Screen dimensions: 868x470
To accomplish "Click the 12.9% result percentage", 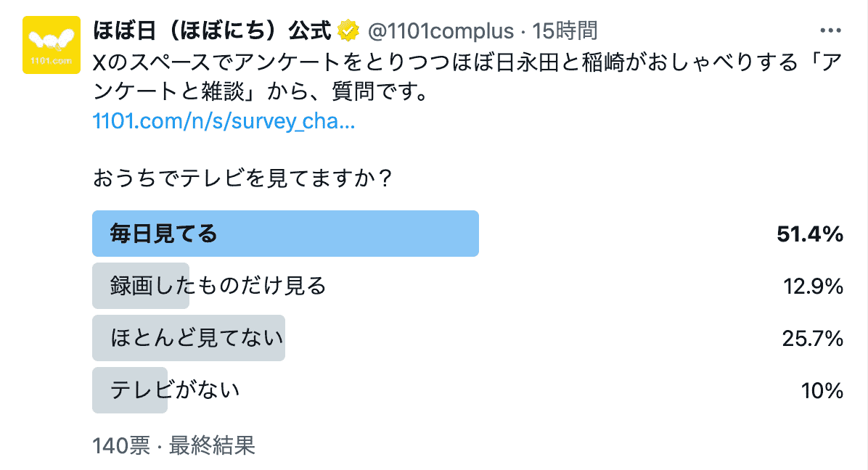I will click(813, 286).
